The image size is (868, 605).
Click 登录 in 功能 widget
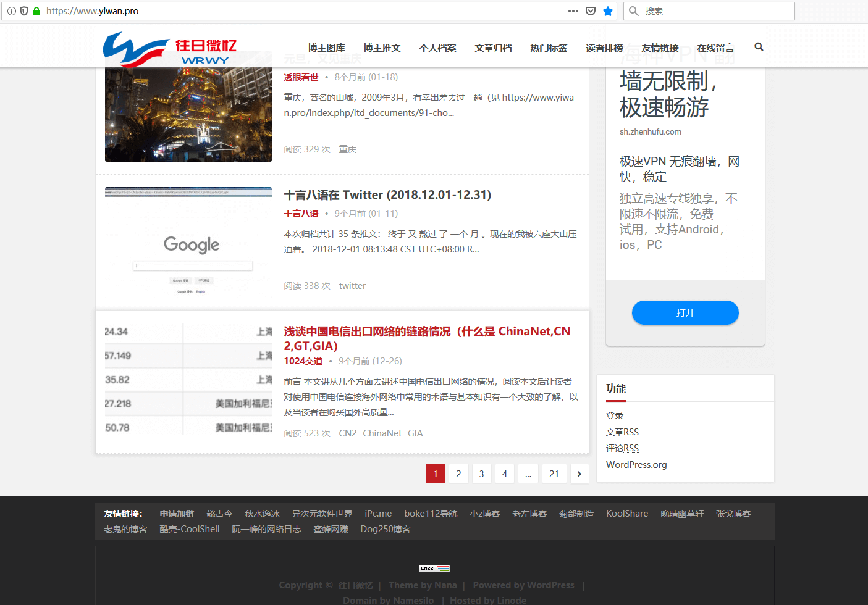point(615,415)
